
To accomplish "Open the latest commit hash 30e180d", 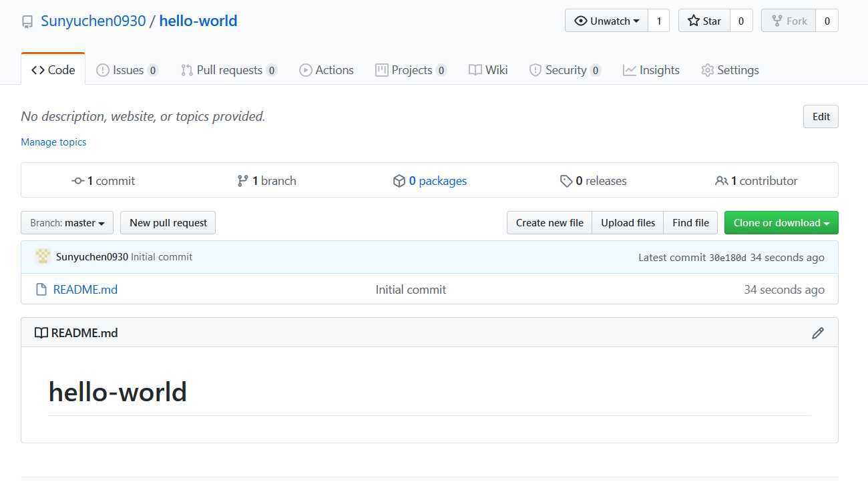I will tap(728, 258).
